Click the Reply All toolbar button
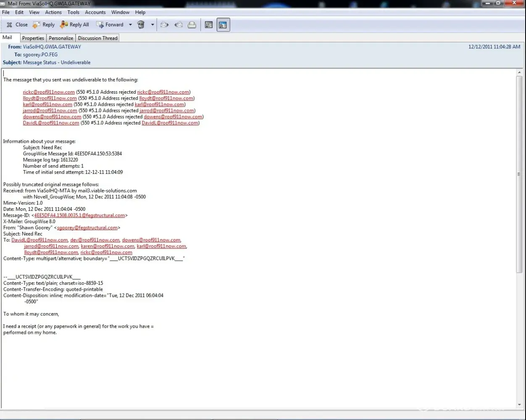This screenshot has width=526, height=420. [x=74, y=25]
